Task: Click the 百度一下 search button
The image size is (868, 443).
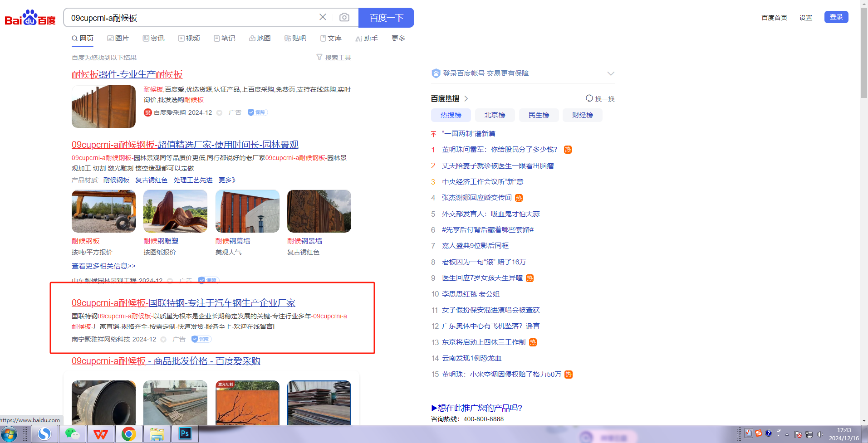Action: 386,18
